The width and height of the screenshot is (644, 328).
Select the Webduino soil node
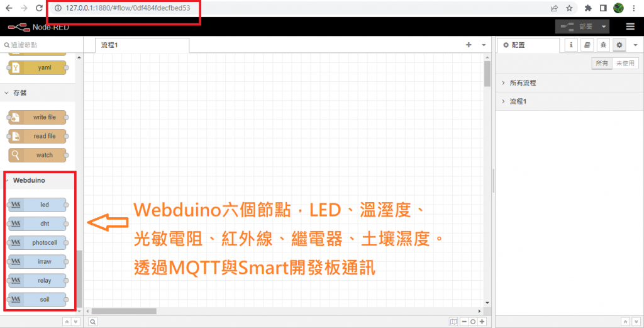click(x=37, y=300)
